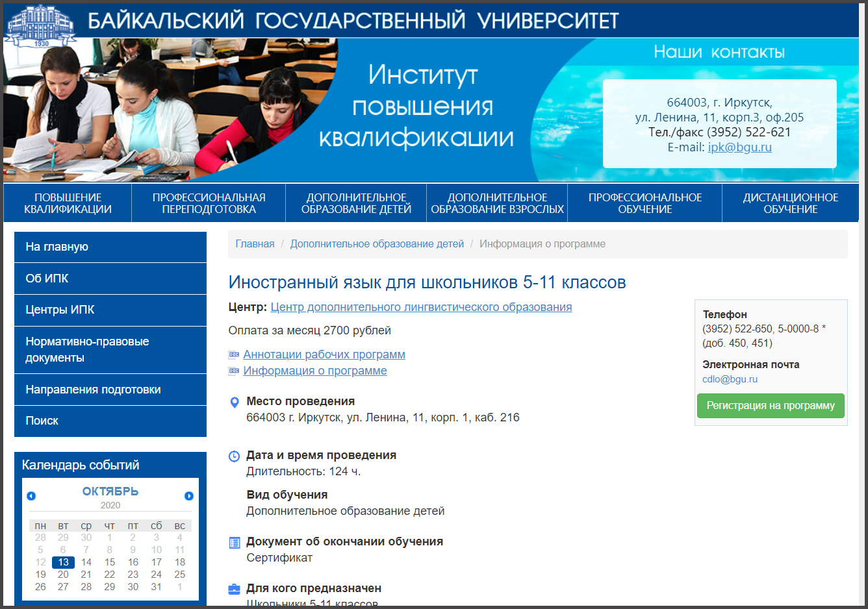
Task: Go to previous month in calendar
Action: [x=31, y=496]
